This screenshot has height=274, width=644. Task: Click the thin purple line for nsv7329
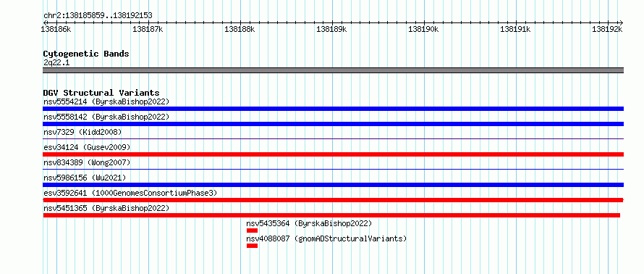coord(333,139)
